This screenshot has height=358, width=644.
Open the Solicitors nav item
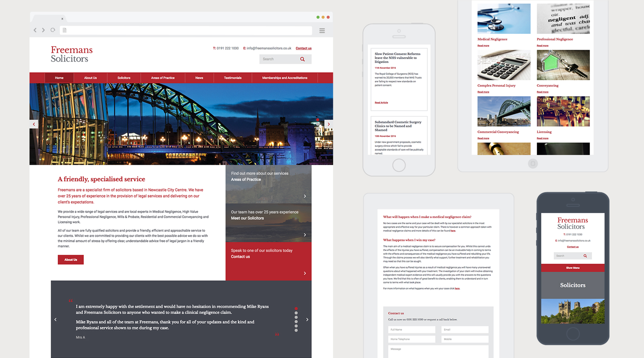(x=124, y=78)
